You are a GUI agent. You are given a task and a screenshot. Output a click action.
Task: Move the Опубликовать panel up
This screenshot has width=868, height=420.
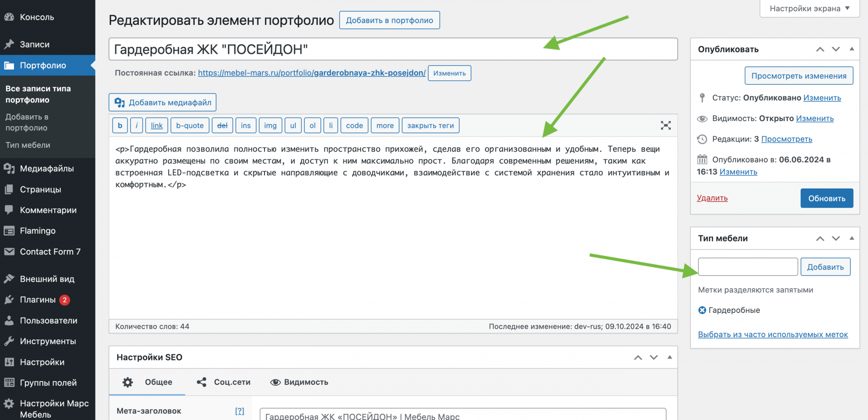point(820,49)
